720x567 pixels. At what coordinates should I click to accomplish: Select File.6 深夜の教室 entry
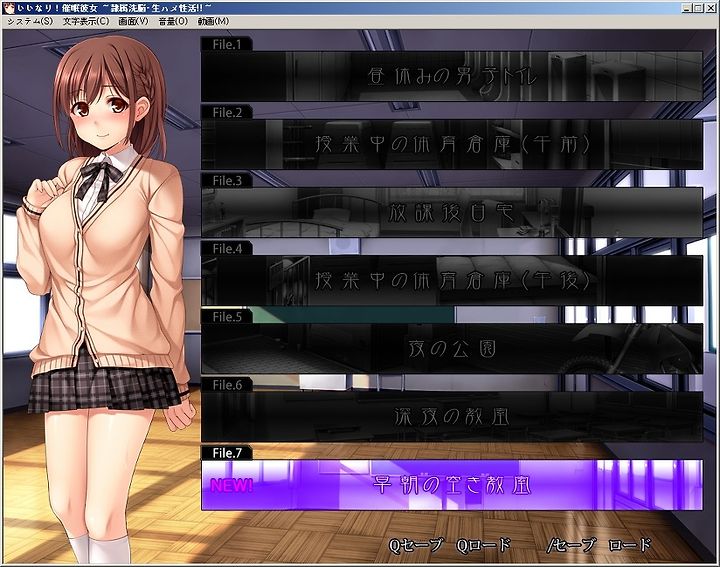(x=452, y=416)
